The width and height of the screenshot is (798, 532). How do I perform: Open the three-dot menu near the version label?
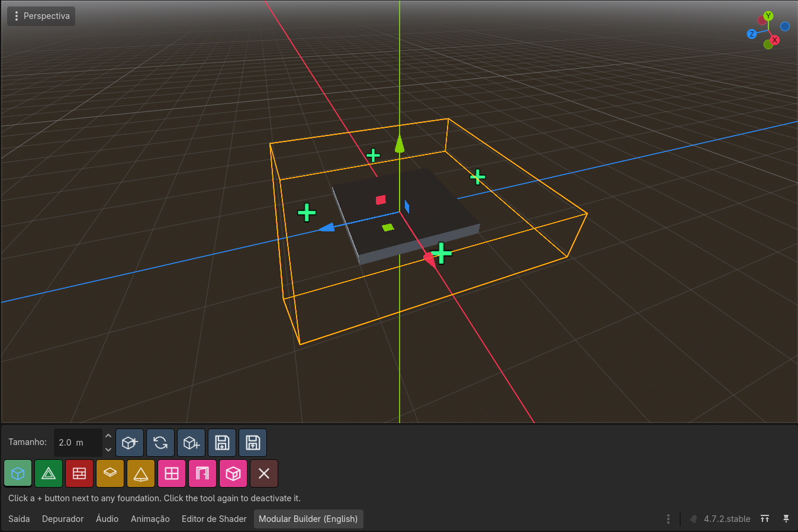point(668,519)
